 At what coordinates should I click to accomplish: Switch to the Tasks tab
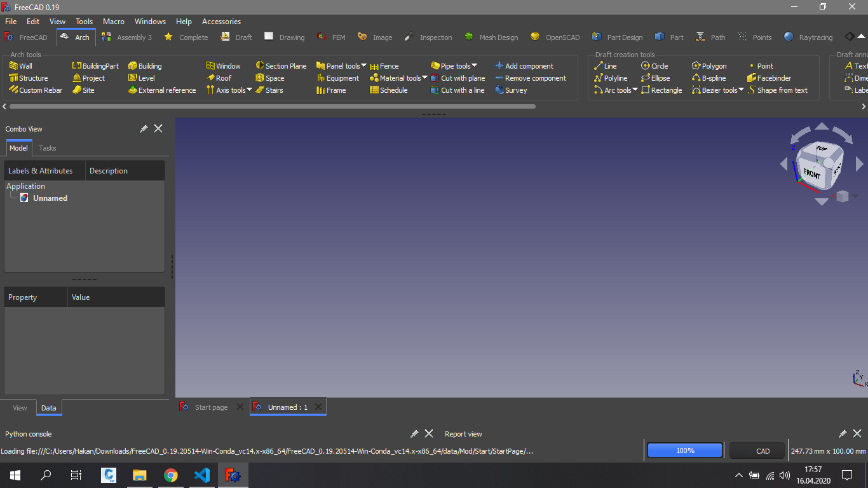[x=48, y=148]
